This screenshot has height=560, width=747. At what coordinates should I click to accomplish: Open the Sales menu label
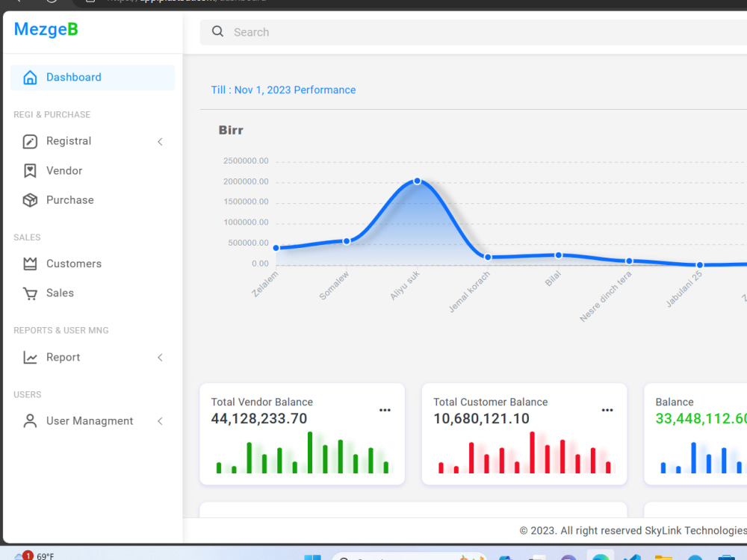pos(60,293)
